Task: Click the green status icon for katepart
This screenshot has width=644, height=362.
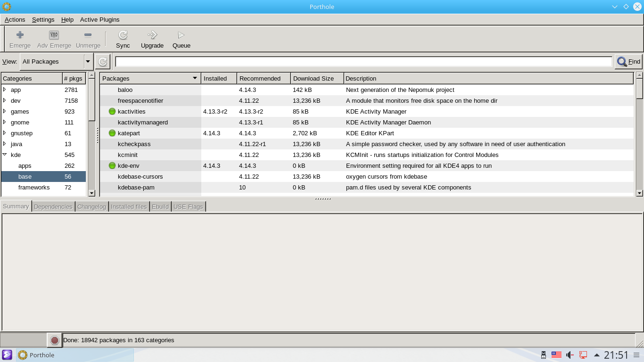Action: [x=112, y=133]
